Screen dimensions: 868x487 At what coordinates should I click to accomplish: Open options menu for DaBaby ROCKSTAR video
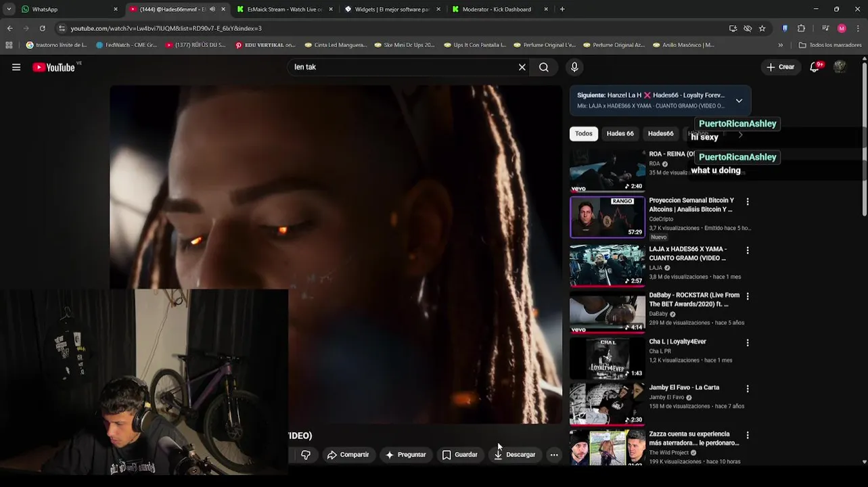[x=748, y=296]
